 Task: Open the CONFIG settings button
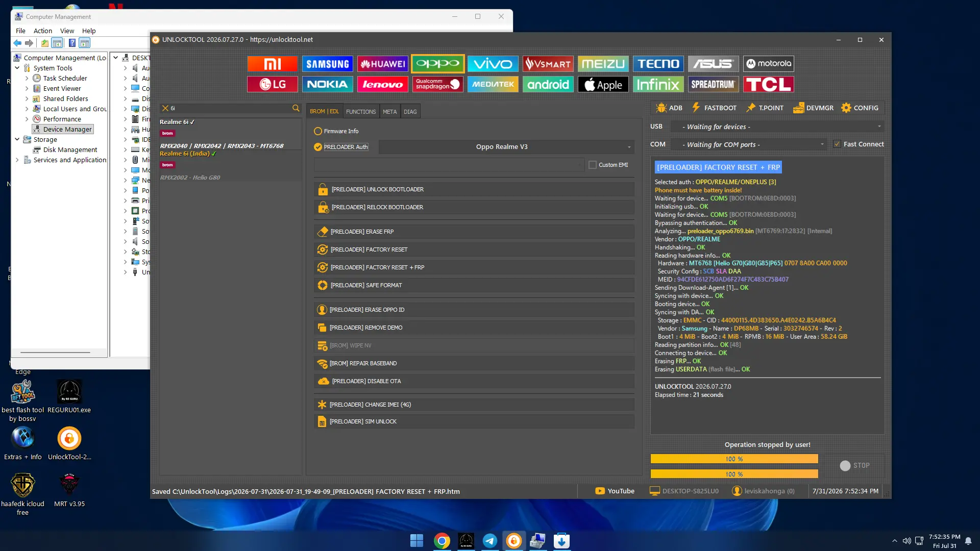[860, 108]
